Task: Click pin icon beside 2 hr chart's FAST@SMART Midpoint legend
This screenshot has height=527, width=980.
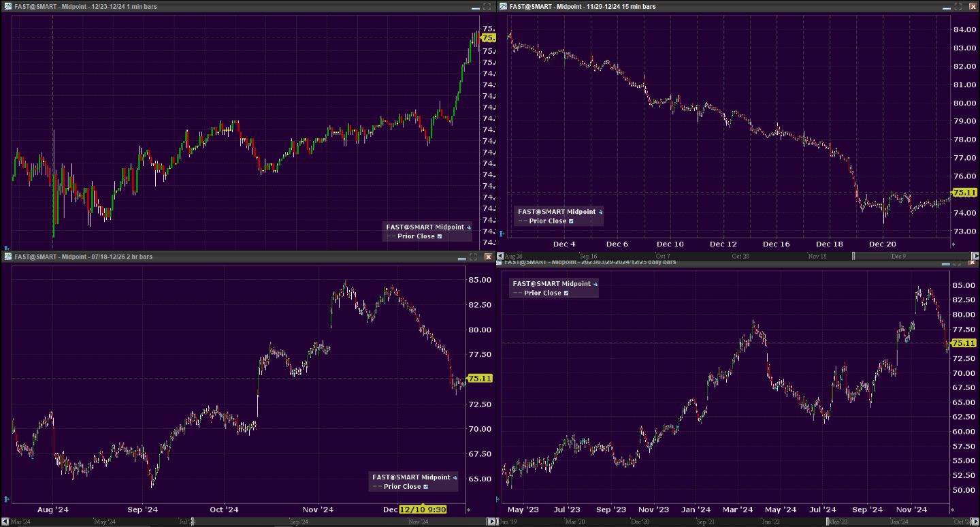Action: click(455, 477)
